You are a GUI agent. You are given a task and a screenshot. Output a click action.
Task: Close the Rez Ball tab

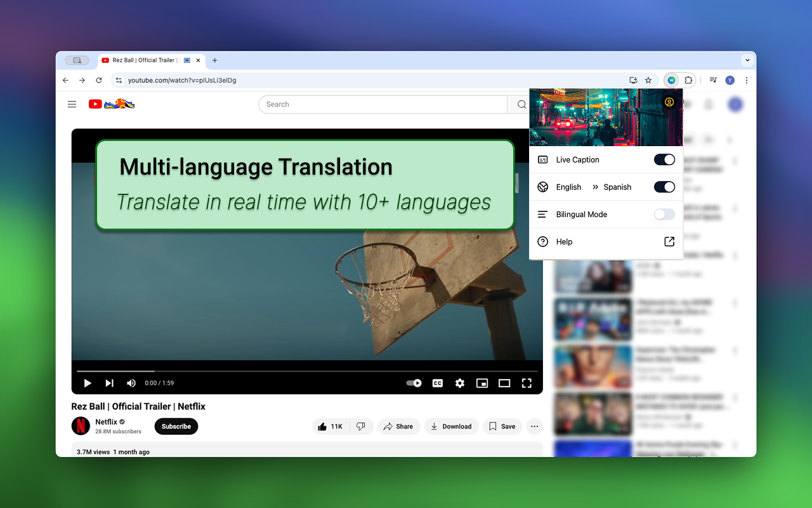pyautogui.click(x=198, y=60)
